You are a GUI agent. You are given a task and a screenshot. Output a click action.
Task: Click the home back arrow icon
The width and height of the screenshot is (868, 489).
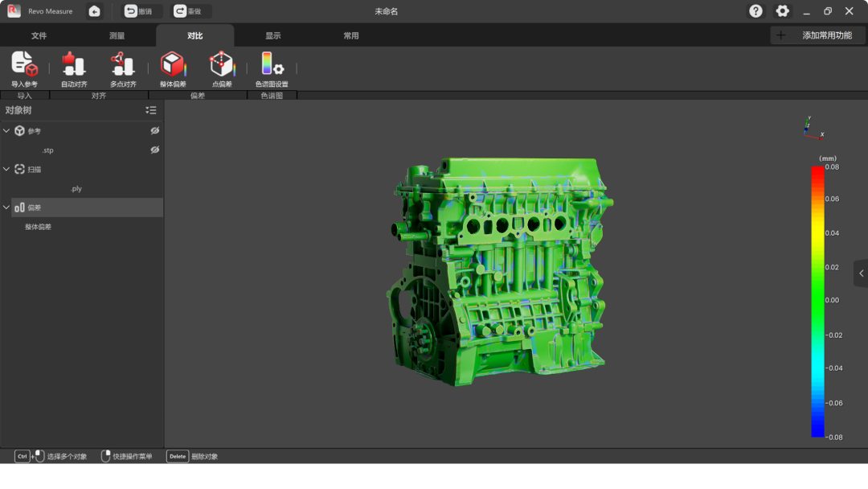(x=95, y=11)
